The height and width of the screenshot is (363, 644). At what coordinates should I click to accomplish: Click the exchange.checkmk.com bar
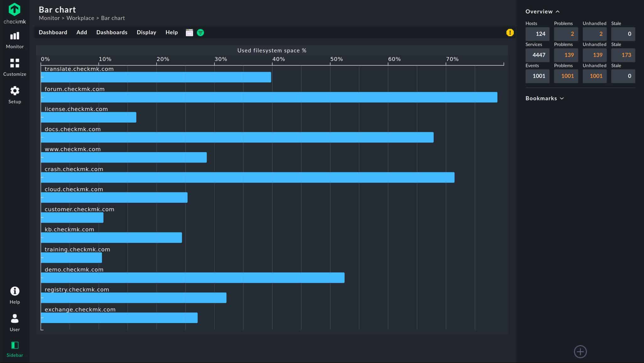point(119,318)
